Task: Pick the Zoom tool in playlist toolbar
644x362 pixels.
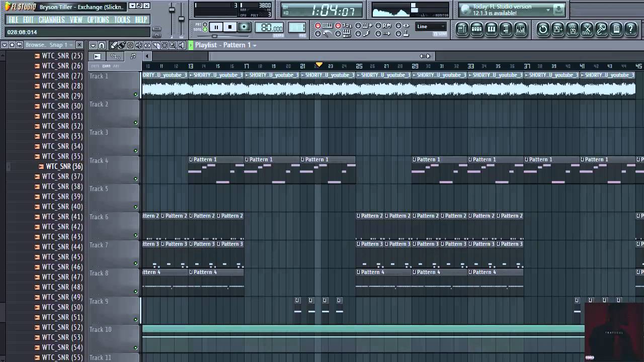Action: pyautogui.click(x=173, y=45)
